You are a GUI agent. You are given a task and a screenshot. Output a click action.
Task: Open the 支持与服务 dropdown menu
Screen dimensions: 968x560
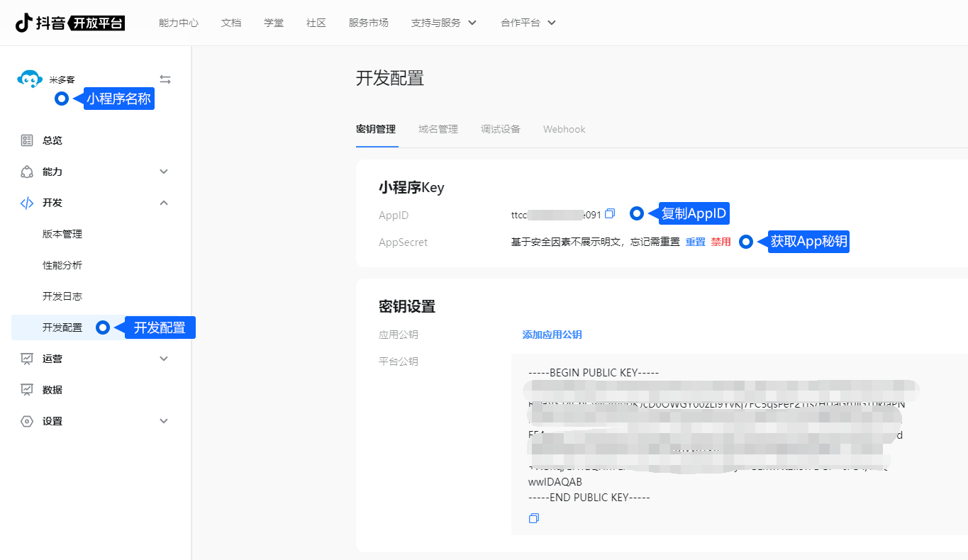[x=443, y=23]
